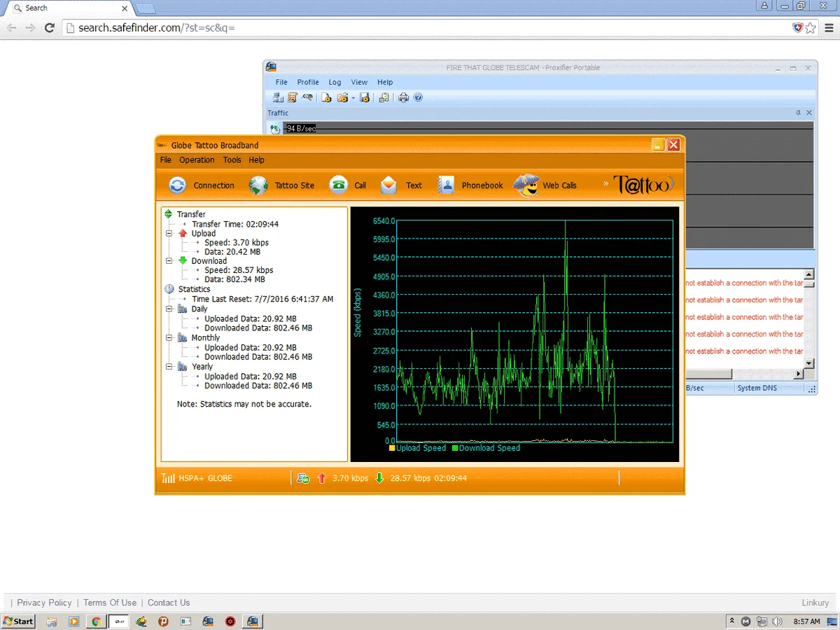Image resolution: width=840 pixels, height=630 pixels.
Task: Reload the page in Chrome
Action: (50, 28)
